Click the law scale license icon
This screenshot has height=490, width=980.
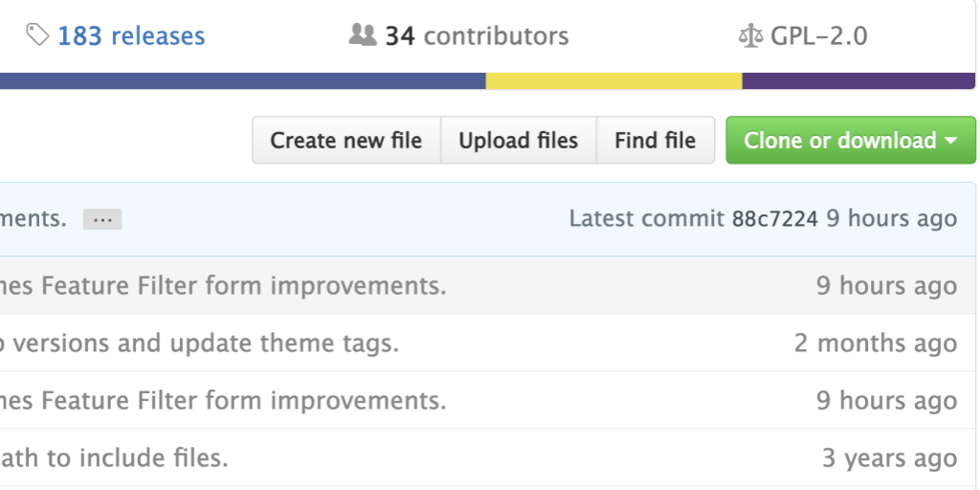click(749, 37)
